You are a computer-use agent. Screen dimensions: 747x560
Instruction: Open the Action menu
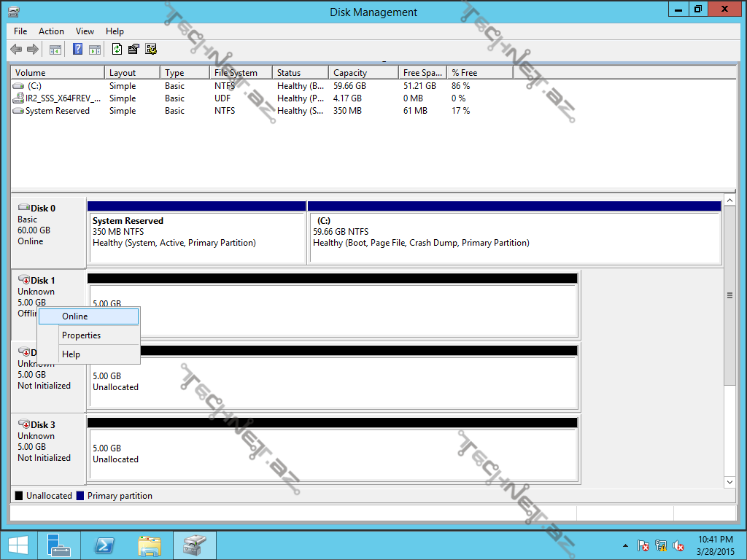(51, 31)
